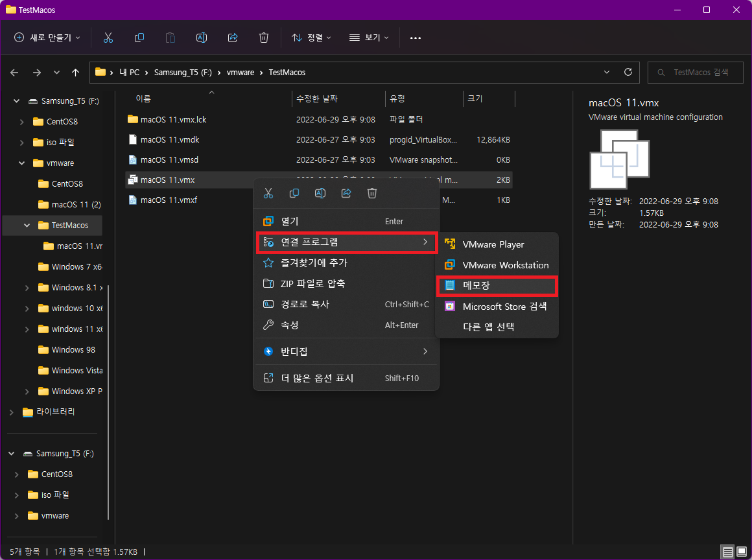Viewport: 752px width, 560px height.
Task: Open the 정렬 sort dropdown
Action: pos(312,38)
